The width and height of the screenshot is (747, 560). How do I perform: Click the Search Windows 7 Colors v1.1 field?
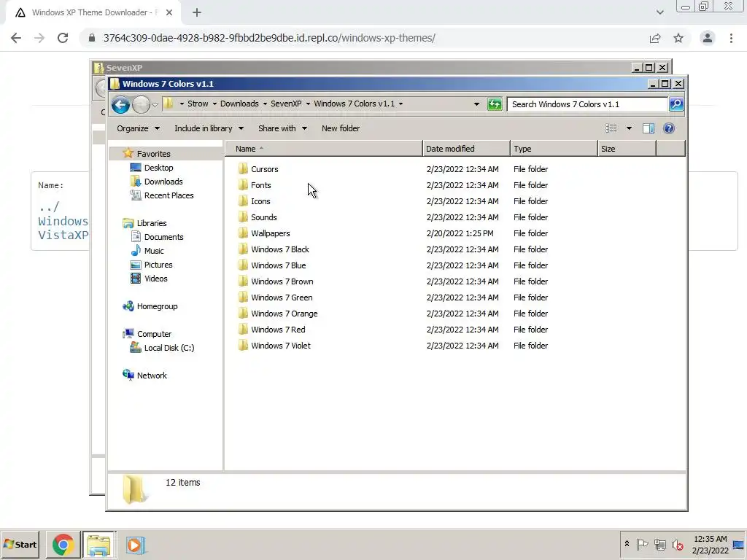[587, 104]
